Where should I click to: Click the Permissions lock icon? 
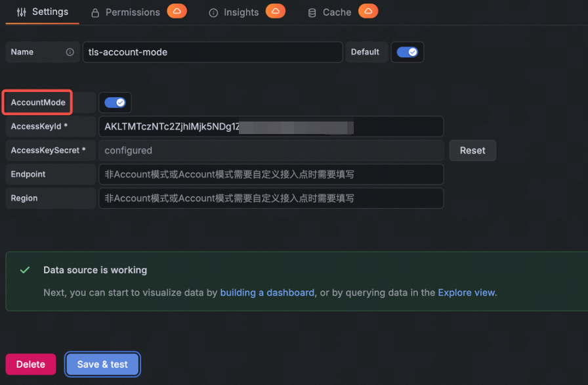point(95,12)
